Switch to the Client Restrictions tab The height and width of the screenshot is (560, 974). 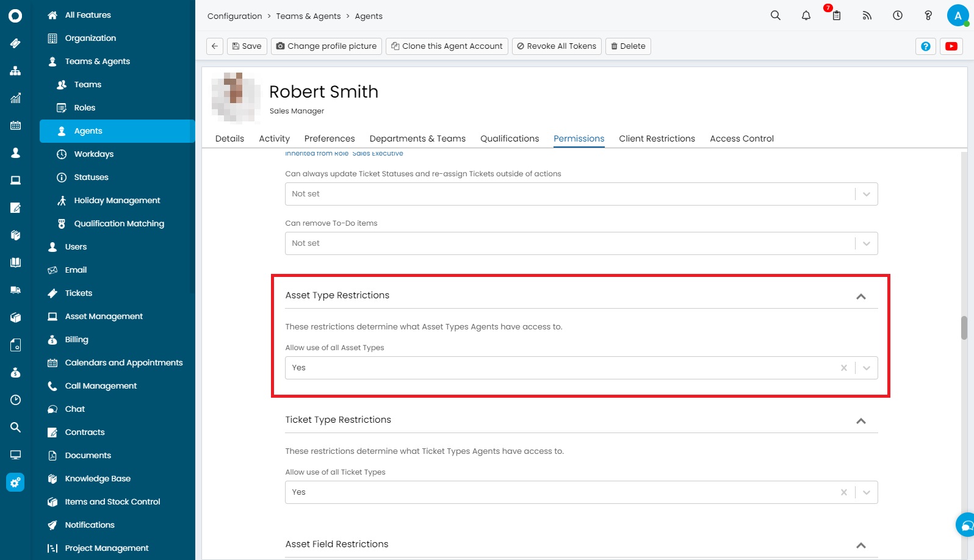click(657, 138)
